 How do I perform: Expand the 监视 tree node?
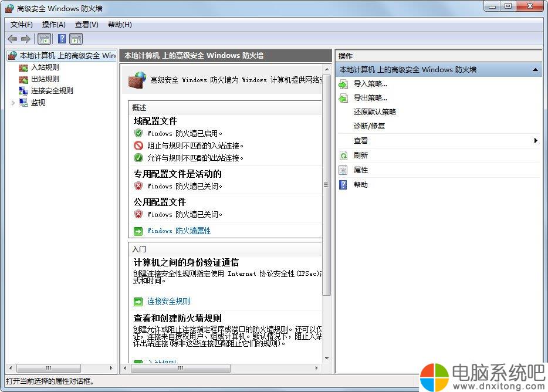pos(13,103)
